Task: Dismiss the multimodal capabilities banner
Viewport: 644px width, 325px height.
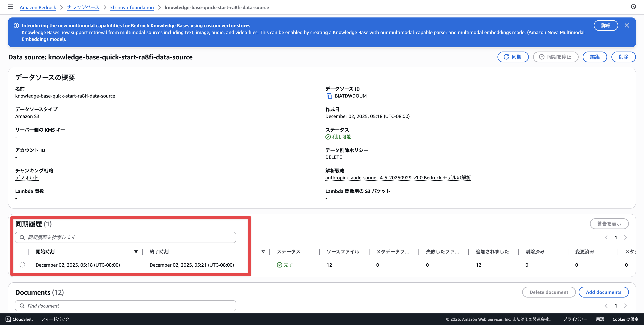Action: 627,26
